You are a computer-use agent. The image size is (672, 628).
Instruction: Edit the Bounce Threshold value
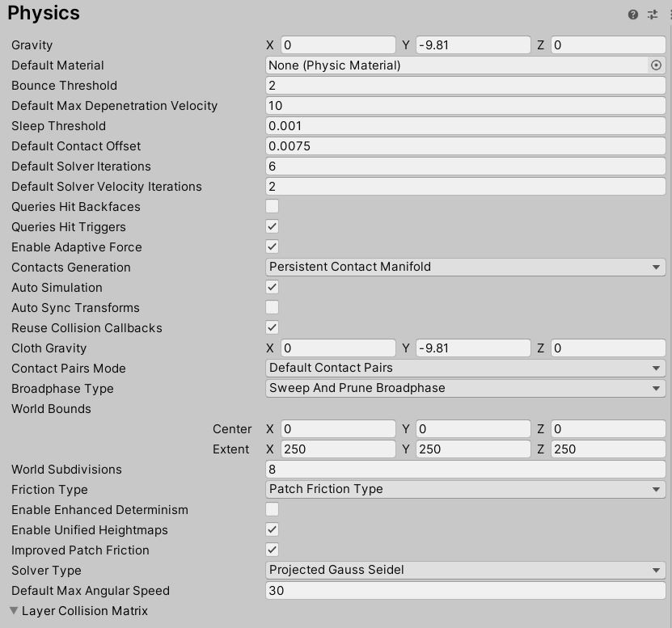click(x=466, y=85)
